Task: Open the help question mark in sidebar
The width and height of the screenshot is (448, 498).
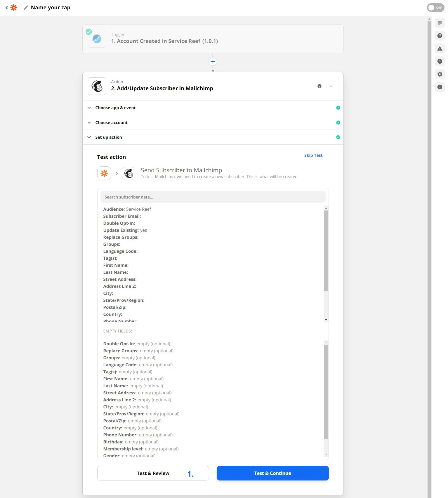Action: coord(440,36)
